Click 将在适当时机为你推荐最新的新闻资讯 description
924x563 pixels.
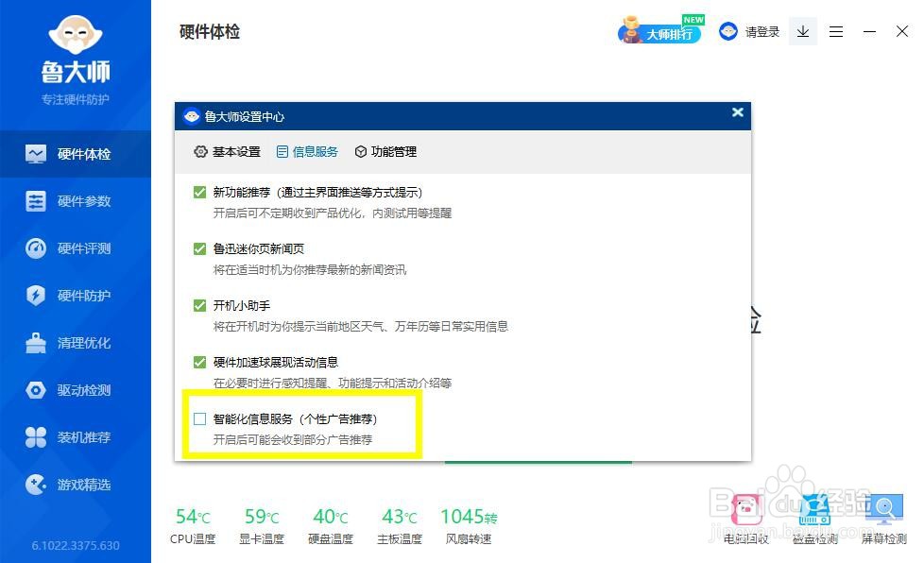click(x=310, y=270)
